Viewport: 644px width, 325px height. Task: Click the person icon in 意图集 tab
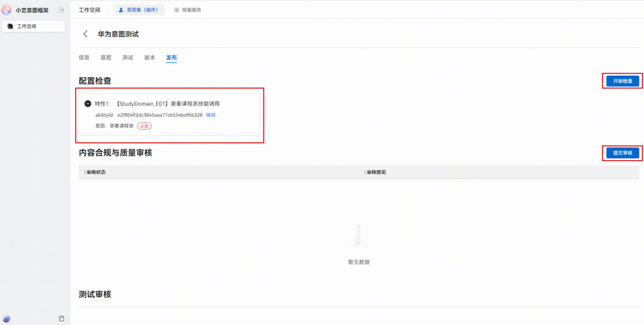[x=121, y=10]
